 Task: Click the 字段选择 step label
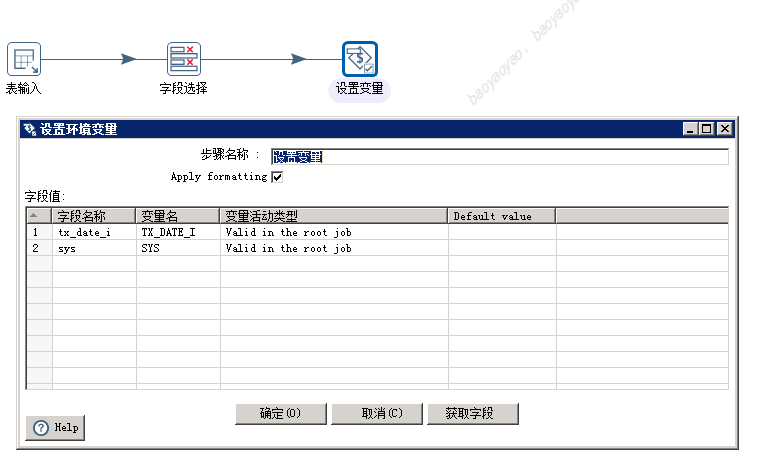pos(183,88)
